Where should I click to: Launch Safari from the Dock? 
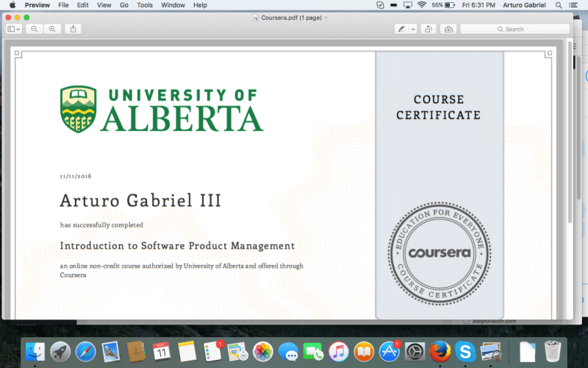click(x=85, y=352)
